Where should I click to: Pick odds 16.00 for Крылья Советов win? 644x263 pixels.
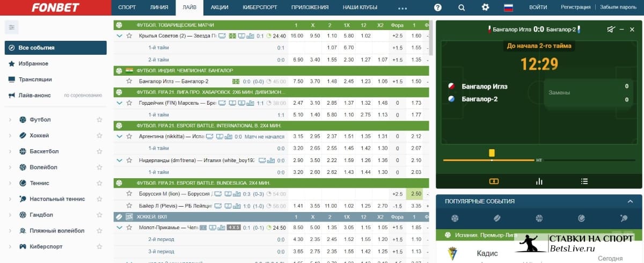point(297,36)
